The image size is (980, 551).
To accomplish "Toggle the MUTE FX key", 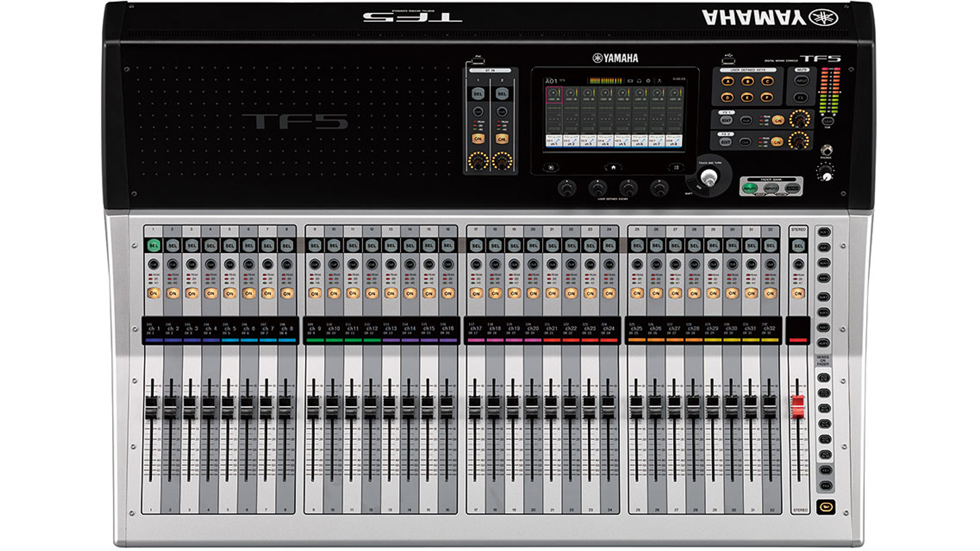I will coord(801,97).
